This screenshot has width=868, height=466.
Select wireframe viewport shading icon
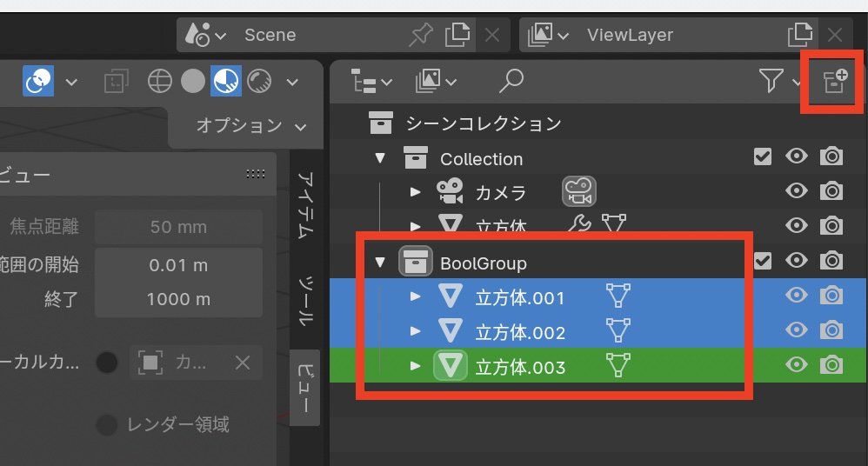160,82
